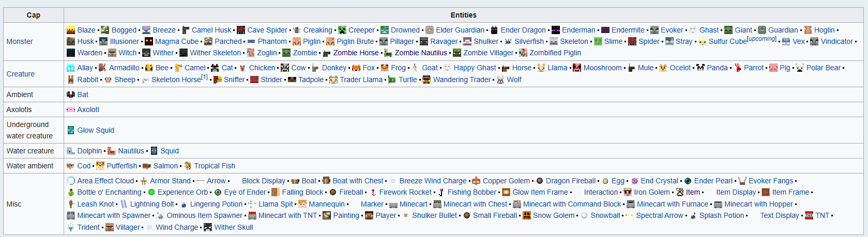Open the Sulfur Cube link
Image resolution: width=868 pixels, height=237 pixels.
727,41
